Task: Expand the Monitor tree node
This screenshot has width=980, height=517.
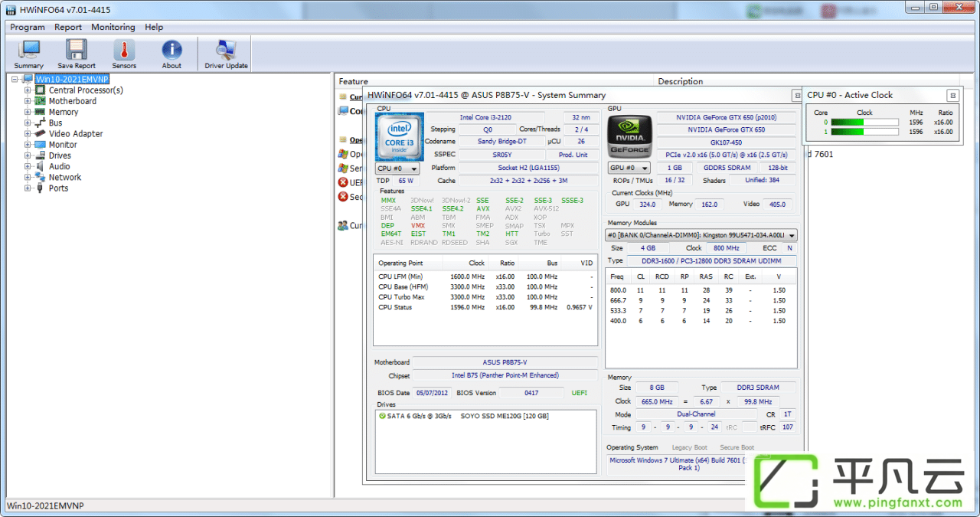Action: [28, 145]
